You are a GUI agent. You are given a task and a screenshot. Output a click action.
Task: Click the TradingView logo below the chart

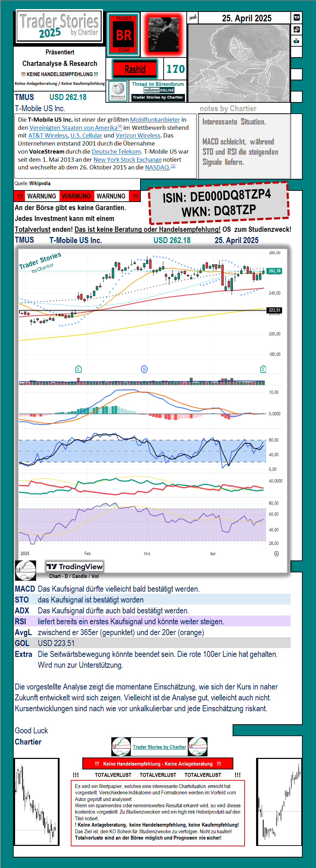coord(75,566)
